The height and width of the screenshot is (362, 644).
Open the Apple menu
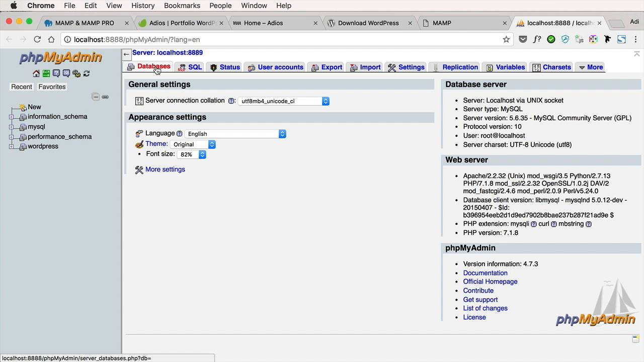click(14, 6)
